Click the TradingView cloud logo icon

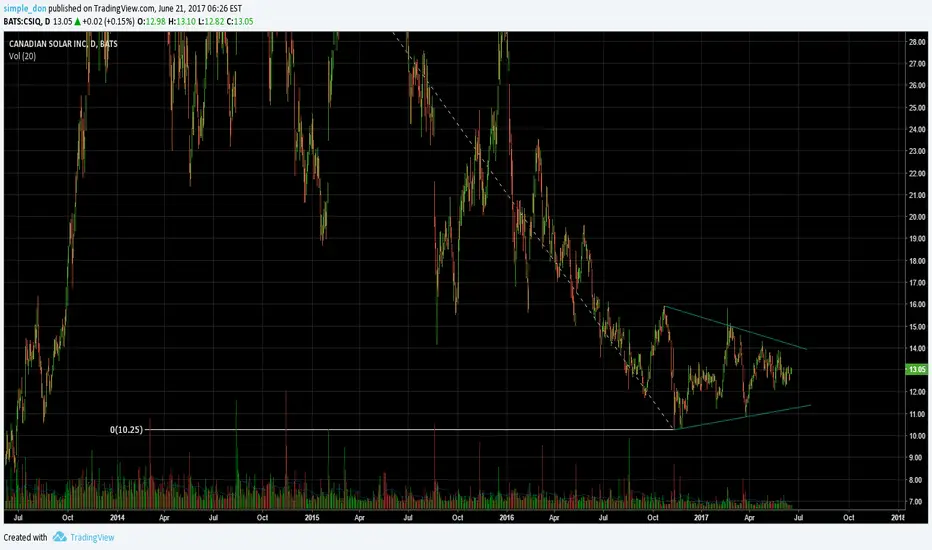pyautogui.click(x=59, y=537)
